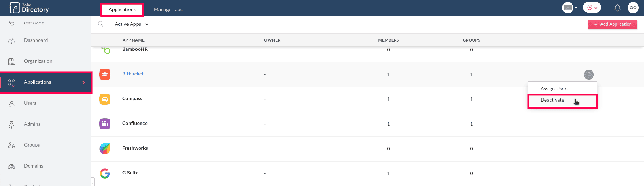Click the Organization building icon

coord(11,61)
